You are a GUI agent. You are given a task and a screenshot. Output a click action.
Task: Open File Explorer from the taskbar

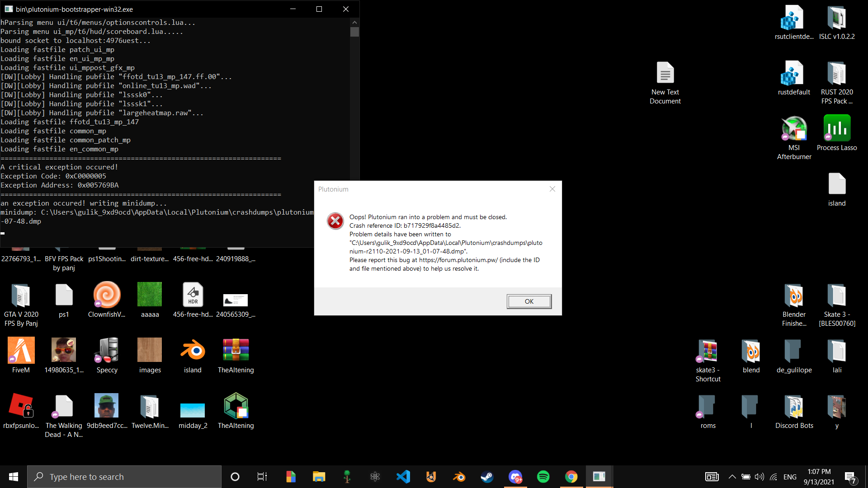(319, 477)
